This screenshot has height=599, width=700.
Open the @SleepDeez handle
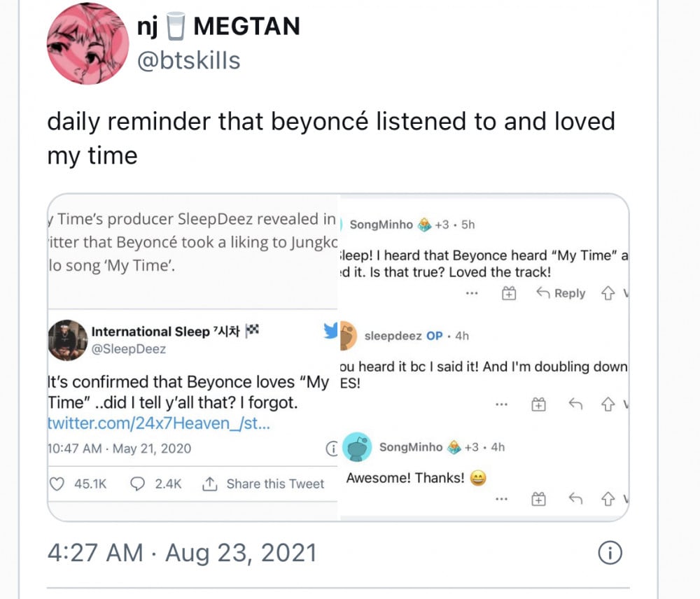click(129, 349)
